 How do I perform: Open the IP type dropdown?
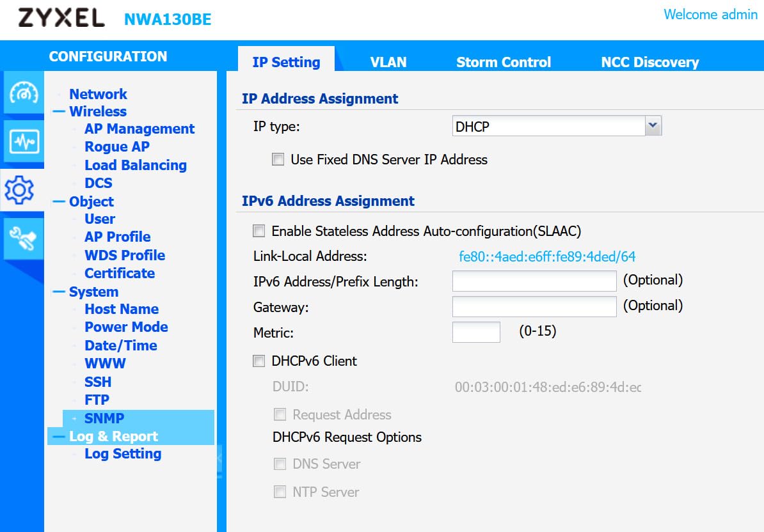[x=653, y=125]
